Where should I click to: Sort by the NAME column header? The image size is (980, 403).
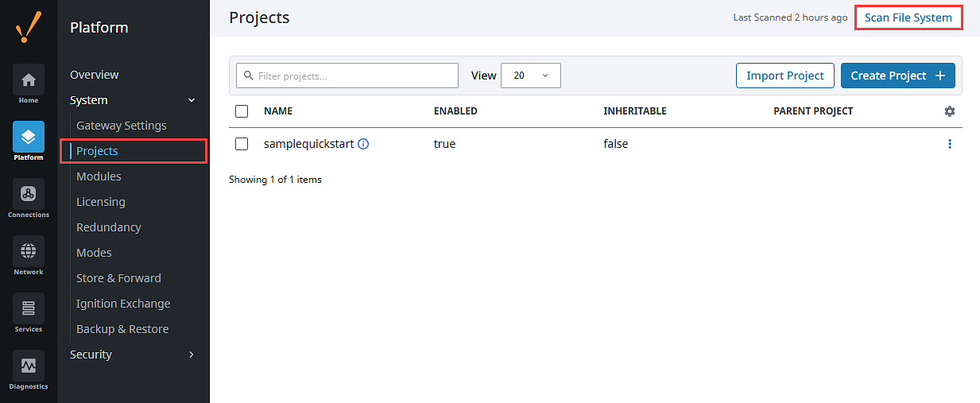coord(278,111)
